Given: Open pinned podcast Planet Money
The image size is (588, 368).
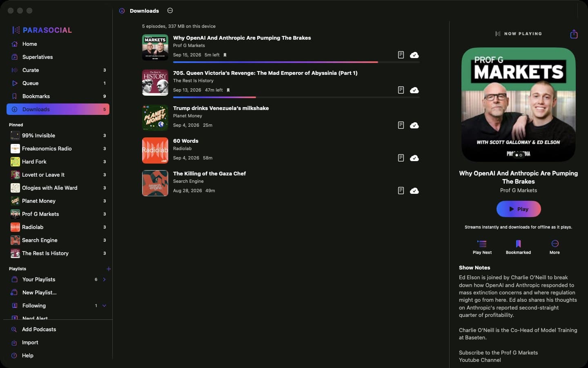Looking at the screenshot, I should pos(58,201).
